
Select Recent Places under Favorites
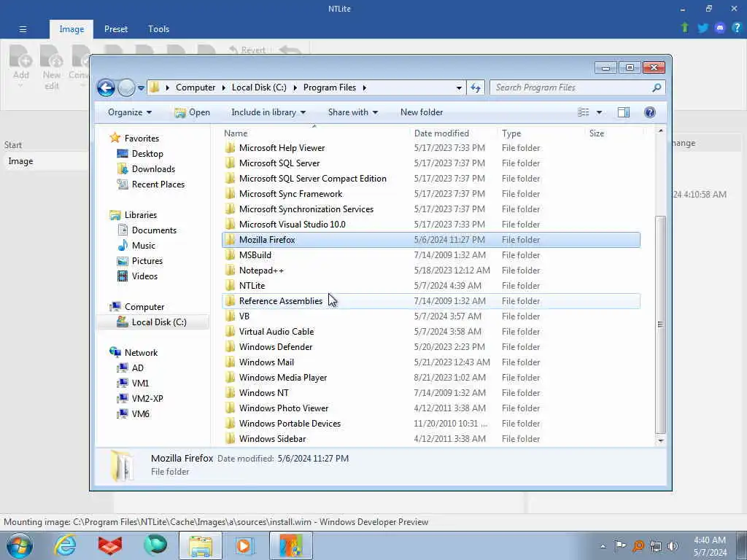click(158, 184)
